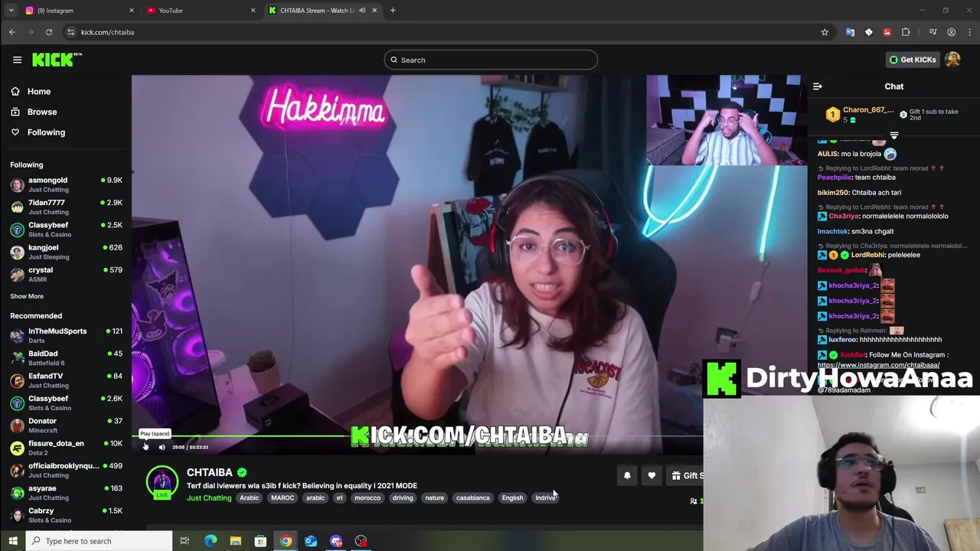
Task: Select the irl tag
Action: click(x=339, y=498)
